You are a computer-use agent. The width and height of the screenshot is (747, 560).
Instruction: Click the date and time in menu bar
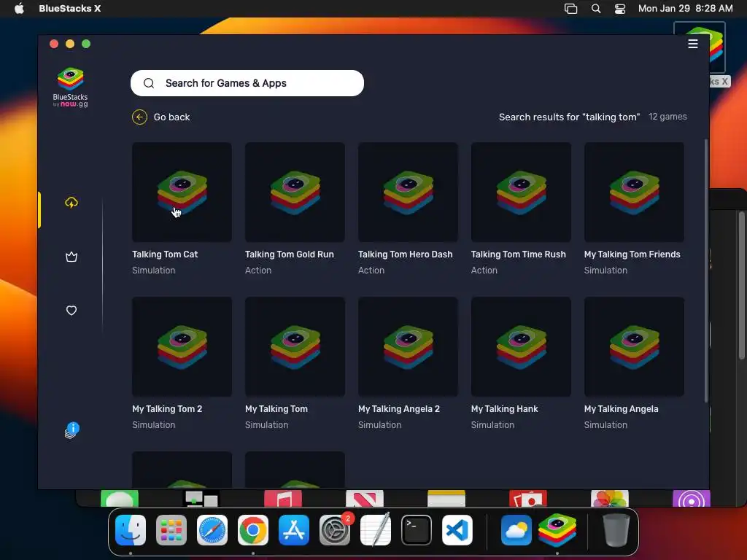(685, 9)
